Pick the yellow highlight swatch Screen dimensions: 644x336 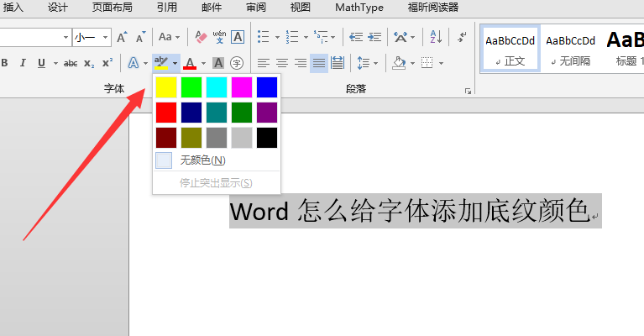166,87
